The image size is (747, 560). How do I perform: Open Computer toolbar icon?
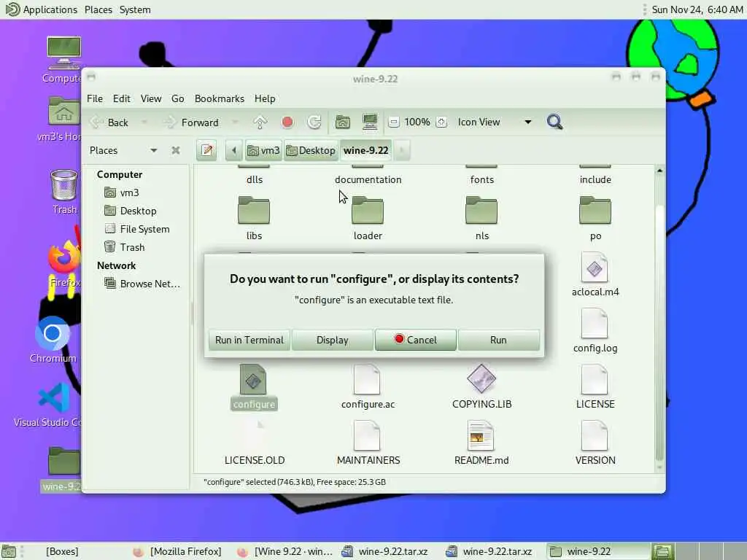point(370,122)
